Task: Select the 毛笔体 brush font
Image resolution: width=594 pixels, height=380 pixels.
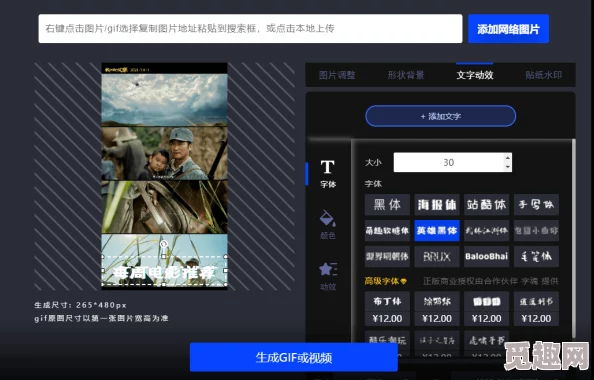Action: pos(536,256)
